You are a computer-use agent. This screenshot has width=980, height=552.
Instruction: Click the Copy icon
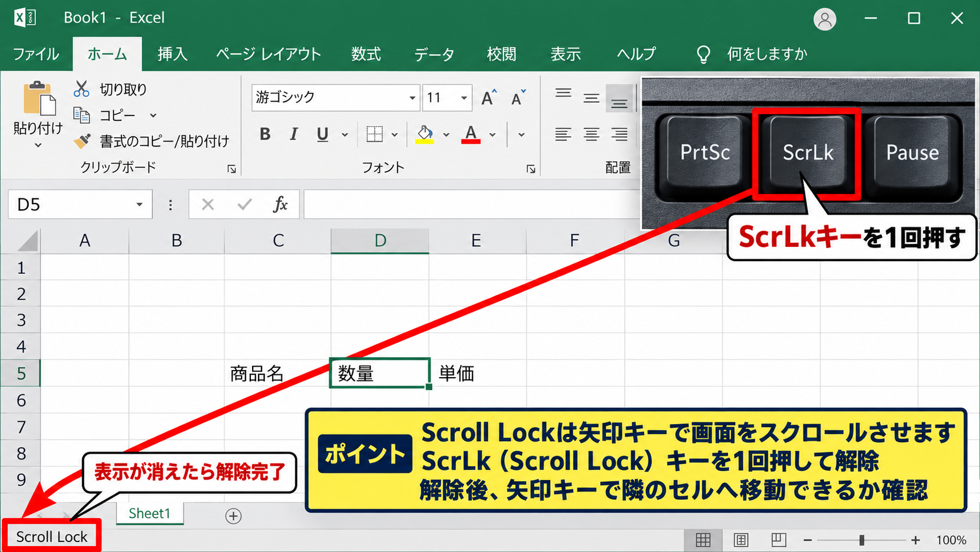[x=81, y=115]
